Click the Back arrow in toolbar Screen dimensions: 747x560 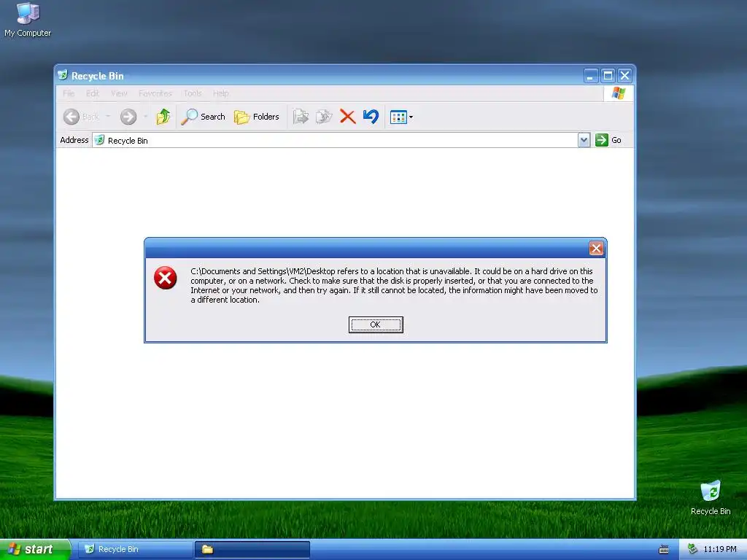click(x=71, y=117)
